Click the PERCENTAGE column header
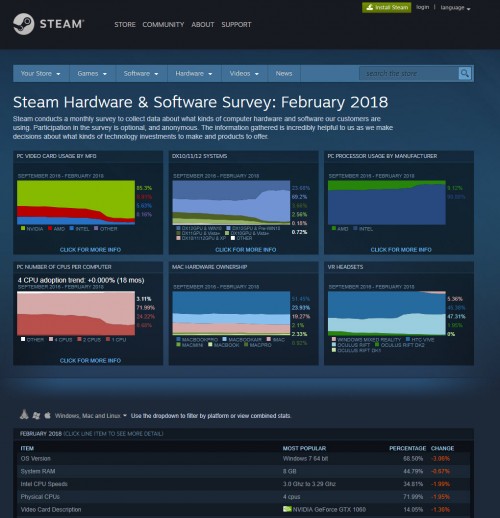Screen dimensions: 500x518 click(407, 448)
